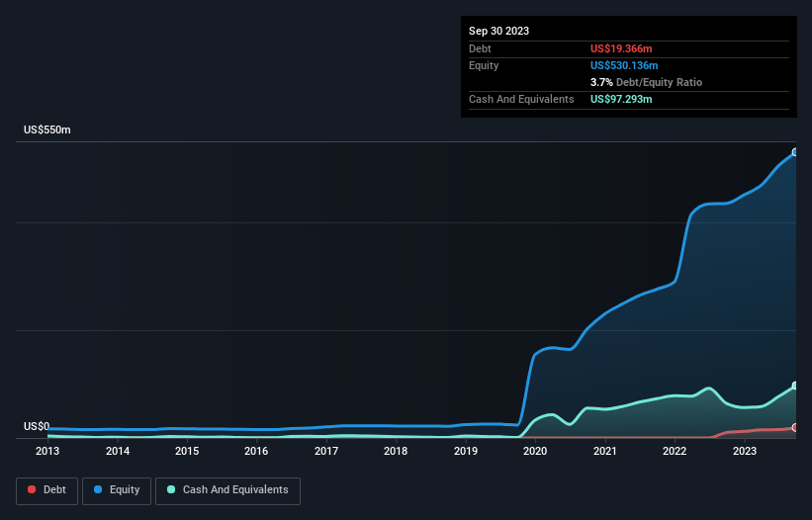Click the 2021 x-axis label
Screen dimensions: 812x520
[605, 451]
